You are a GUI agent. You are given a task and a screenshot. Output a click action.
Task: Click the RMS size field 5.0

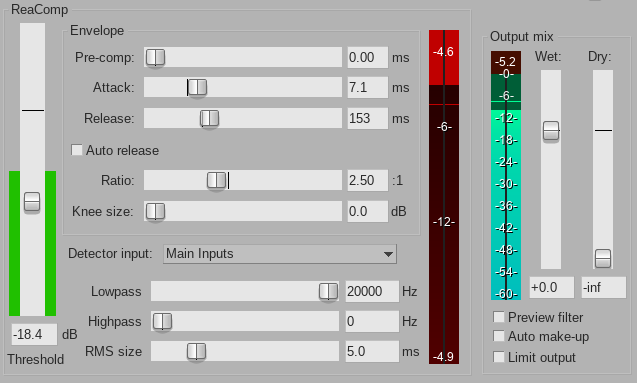tap(372, 351)
